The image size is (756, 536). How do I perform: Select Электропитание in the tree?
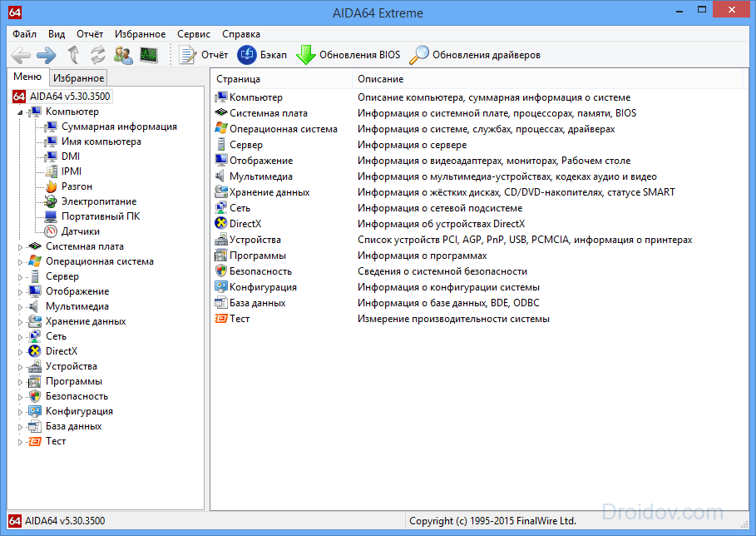point(99,201)
